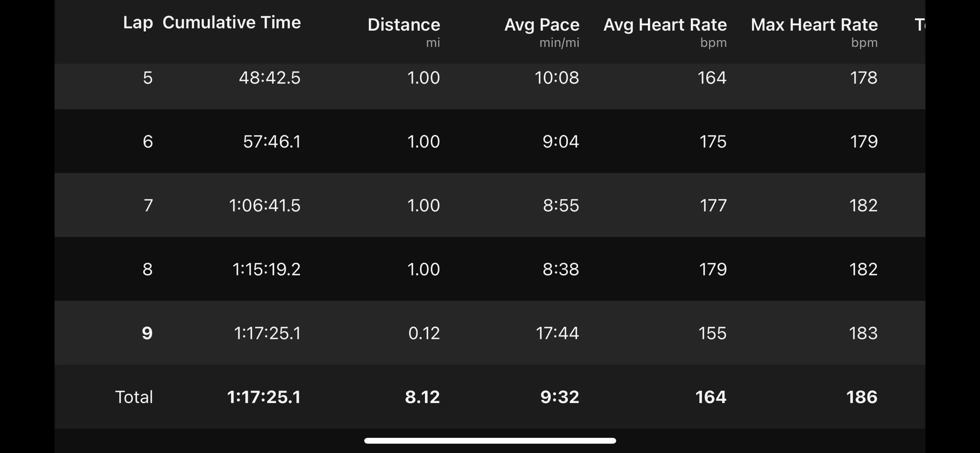The width and height of the screenshot is (980, 453).
Task: Select total max heart rate 186
Action: (862, 397)
